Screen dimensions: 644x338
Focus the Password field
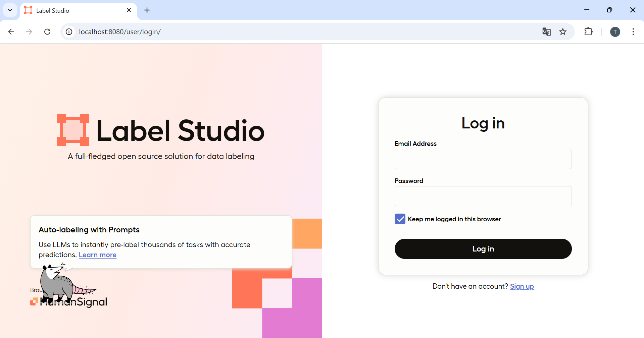(x=483, y=196)
